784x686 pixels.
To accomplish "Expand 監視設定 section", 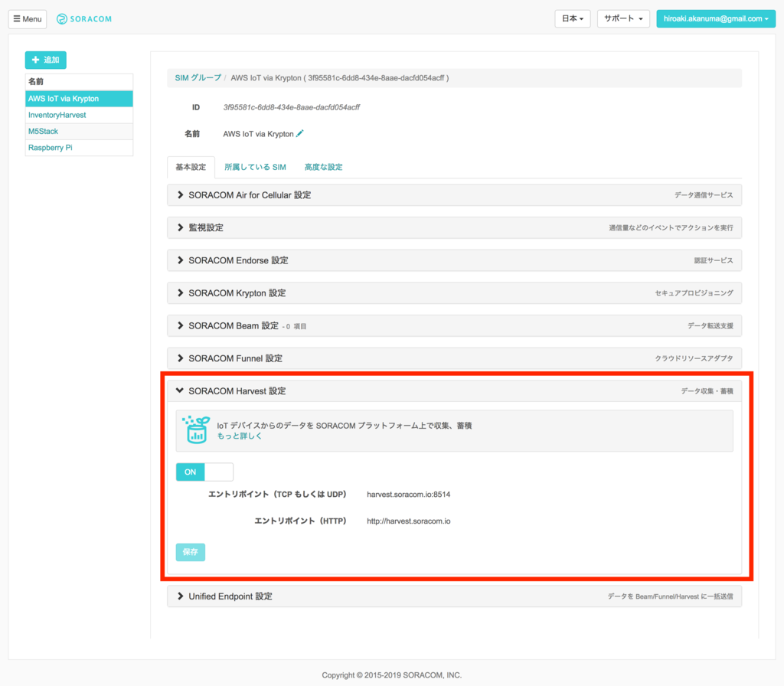I will coord(454,227).
